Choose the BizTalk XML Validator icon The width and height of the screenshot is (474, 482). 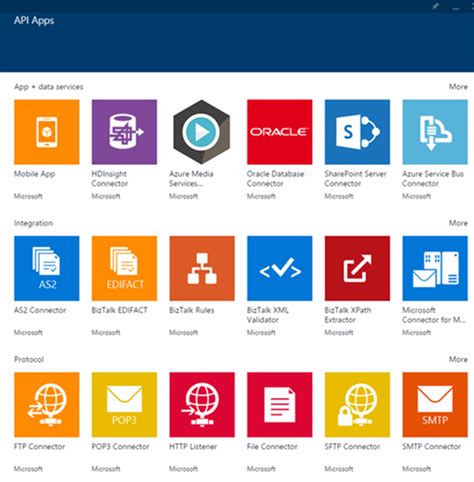click(x=280, y=268)
